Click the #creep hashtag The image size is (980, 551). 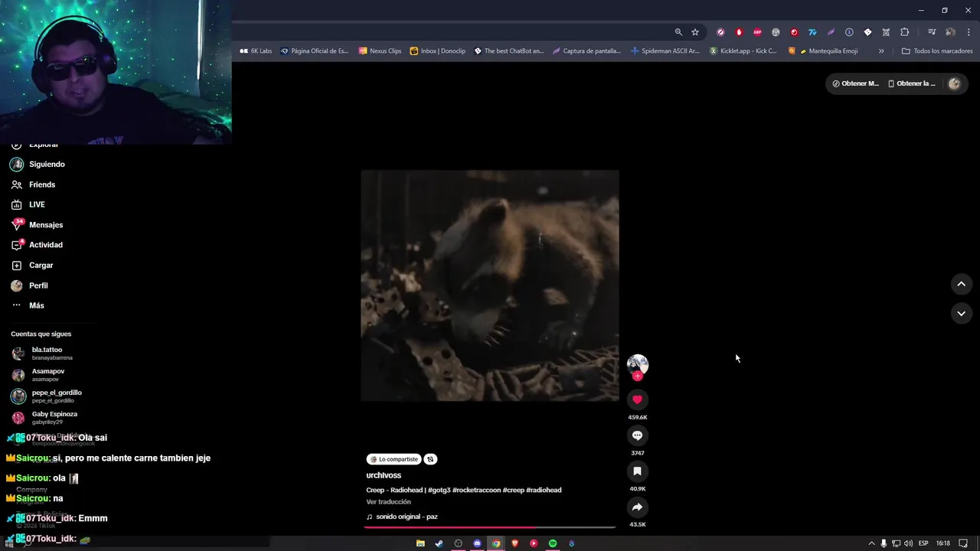coord(514,490)
